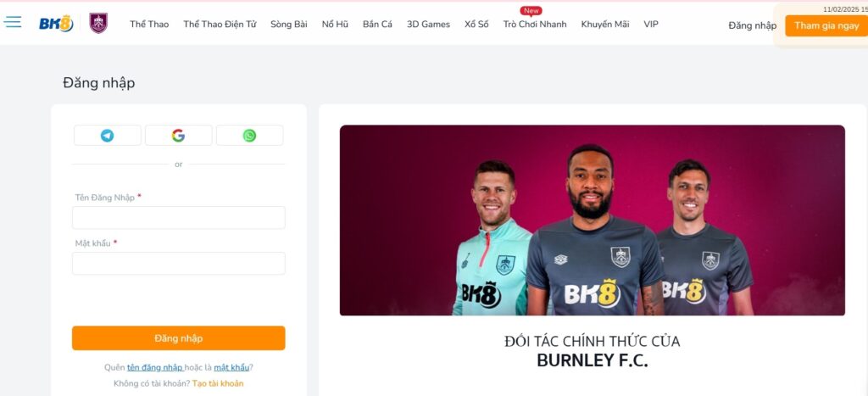The width and height of the screenshot is (868, 396).
Task: Open the hamburger menu icon
Action: (12, 22)
